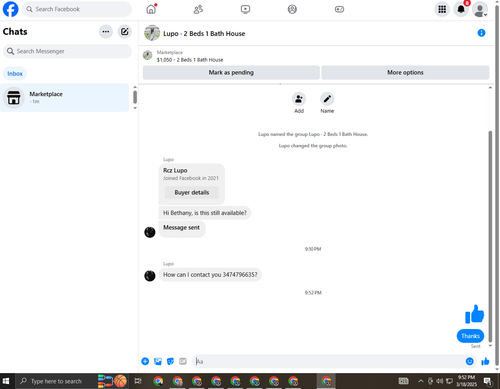The height and width of the screenshot is (389, 500).
Task: Open the touch keyboard tray icon
Action: 403,381
